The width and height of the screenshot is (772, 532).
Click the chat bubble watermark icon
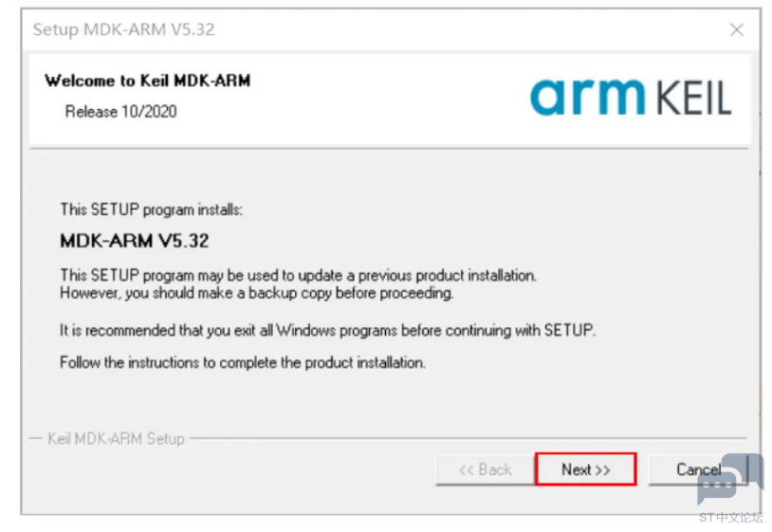coord(730,479)
